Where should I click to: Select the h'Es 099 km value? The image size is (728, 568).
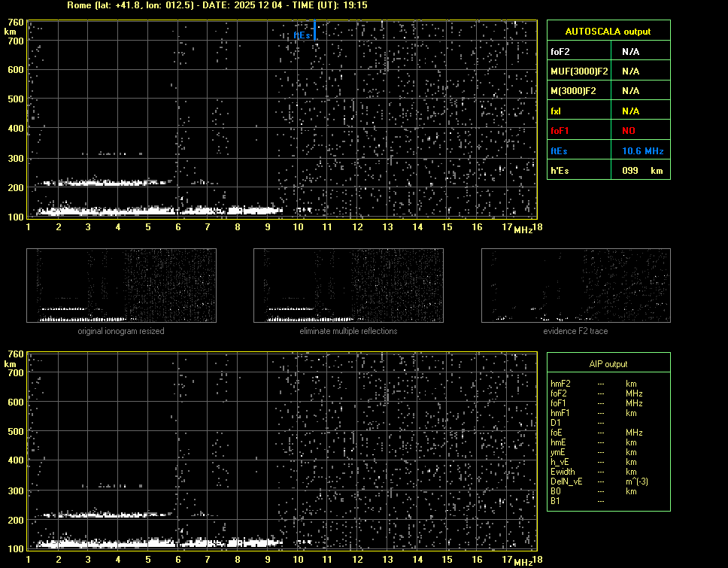click(642, 171)
